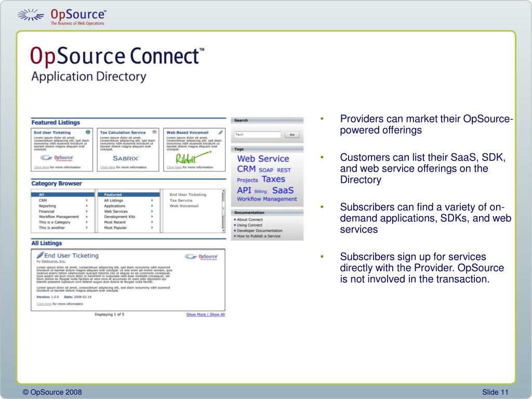Select Most Popular in the browser
This screenshot has height=399, width=532.
tap(115, 228)
